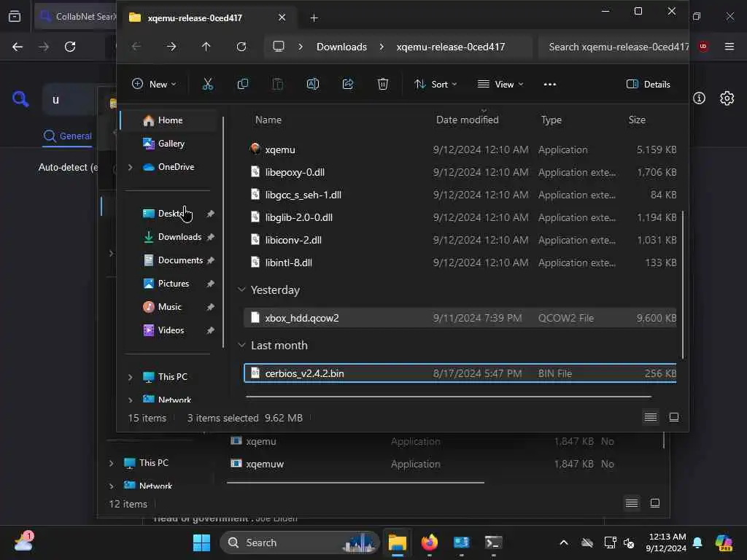Open the Sort dropdown

click(436, 85)
